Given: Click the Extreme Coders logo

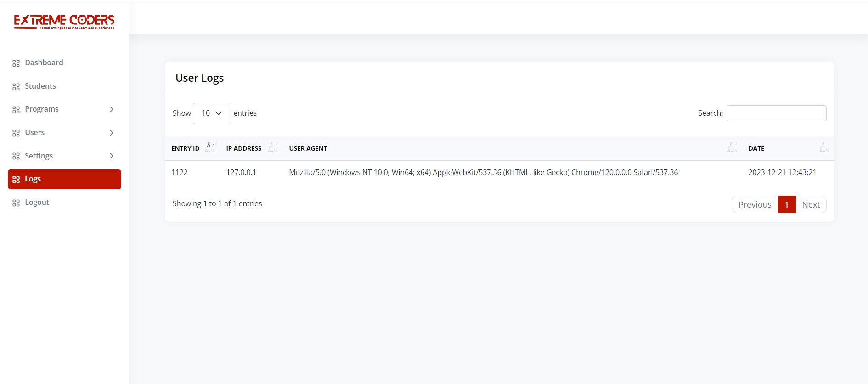Looking at the screenshot, I should point(64,22).
